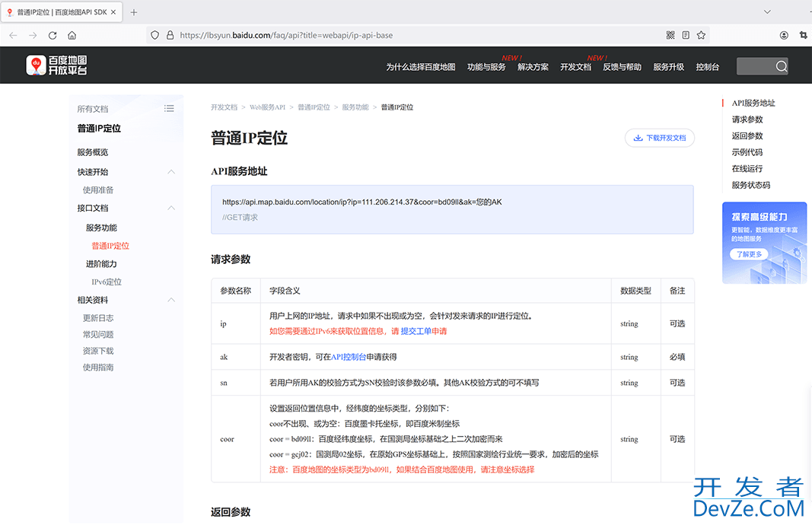This screenshot has width=812, height=525.
Task: Go to 控制台 console
Action: coord(708,67)
